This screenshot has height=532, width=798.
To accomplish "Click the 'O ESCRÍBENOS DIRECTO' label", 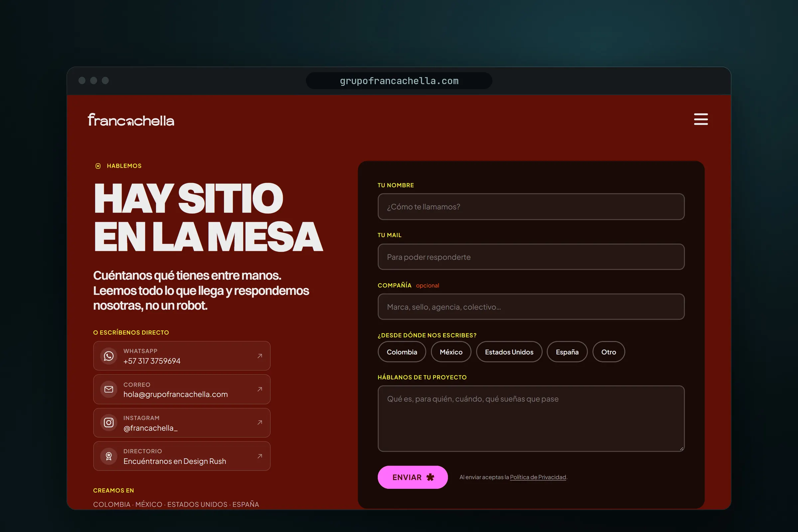I will coord(131,332).
